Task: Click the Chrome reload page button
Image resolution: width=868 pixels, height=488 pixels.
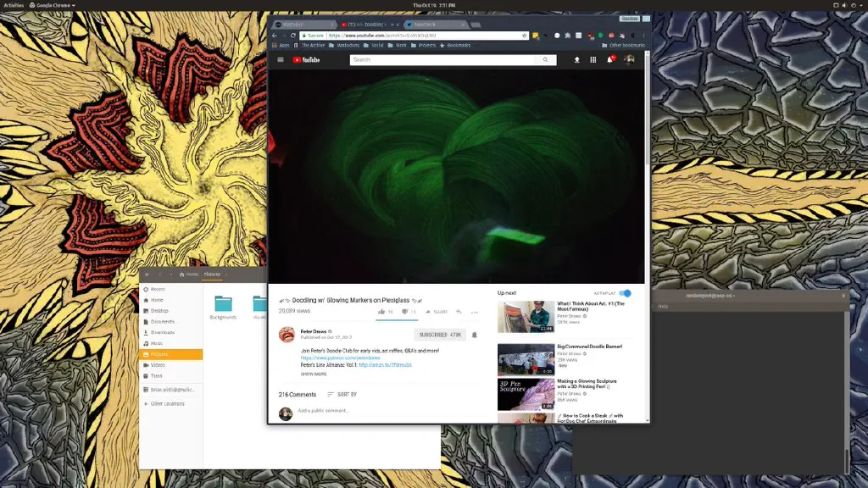Action: pyautogui.click(x=293, y=36)
